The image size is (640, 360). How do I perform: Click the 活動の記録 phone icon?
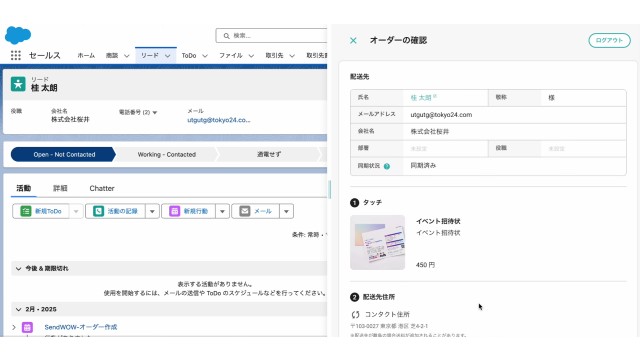pyautogui.click(x=98, y=211)
